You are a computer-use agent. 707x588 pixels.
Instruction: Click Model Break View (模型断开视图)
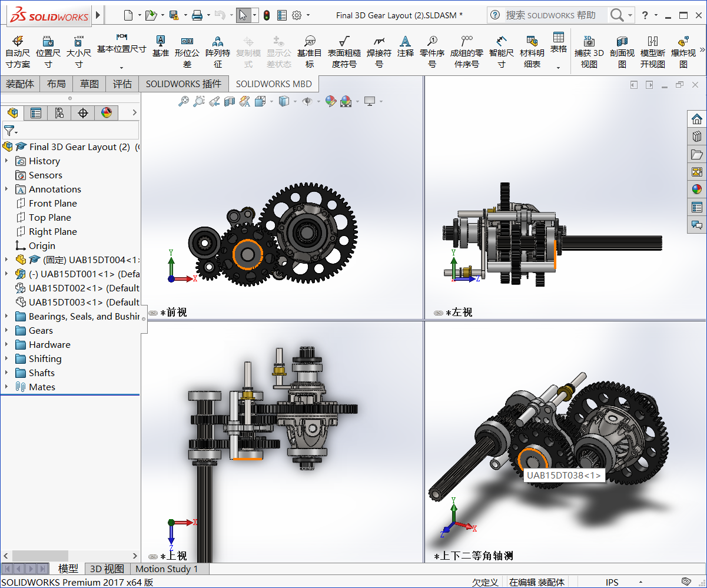click(x=653, y=51)
